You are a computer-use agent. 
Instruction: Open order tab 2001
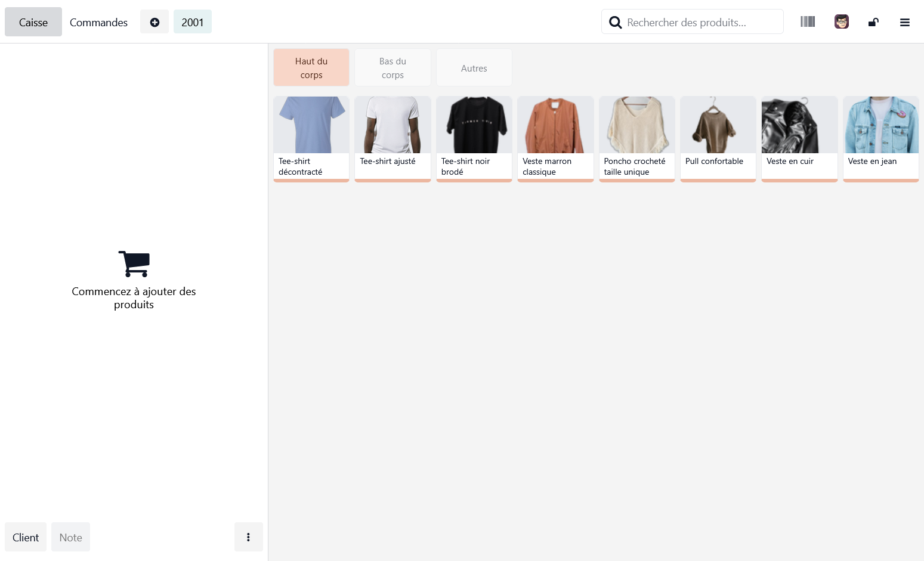[x=192, y=21]
